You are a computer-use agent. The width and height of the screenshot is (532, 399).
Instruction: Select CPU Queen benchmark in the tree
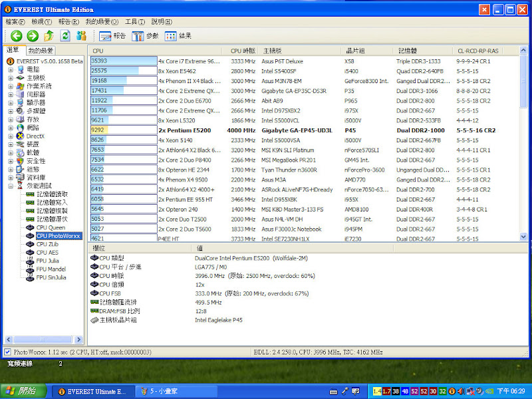coord(51,227)
